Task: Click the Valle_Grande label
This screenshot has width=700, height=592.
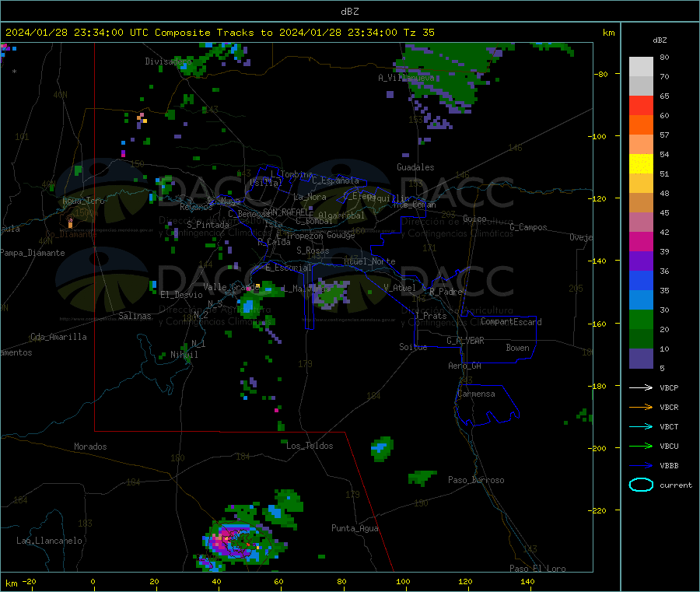Action: (x=231, y=287)
